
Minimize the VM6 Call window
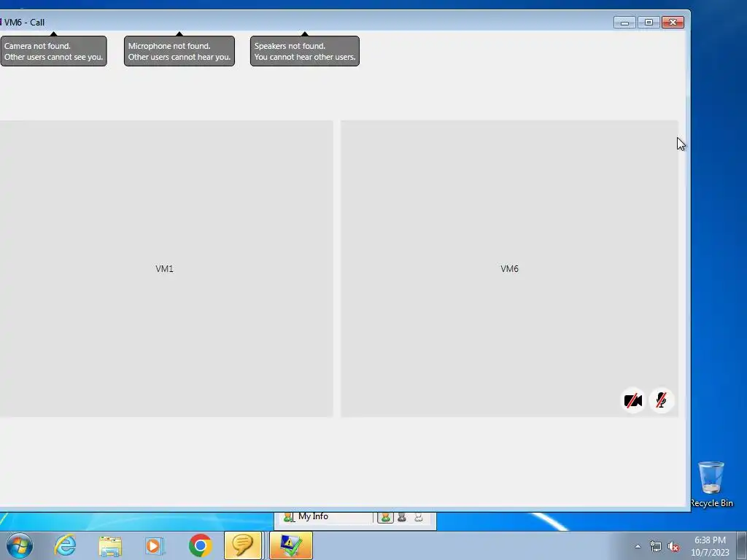[x=624, y=23]
